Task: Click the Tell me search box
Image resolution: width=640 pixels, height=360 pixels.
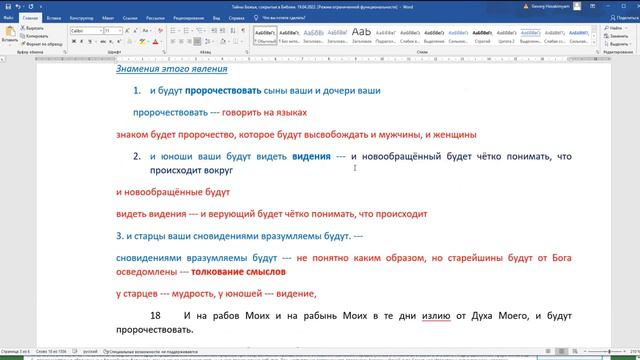Action: 280,18
